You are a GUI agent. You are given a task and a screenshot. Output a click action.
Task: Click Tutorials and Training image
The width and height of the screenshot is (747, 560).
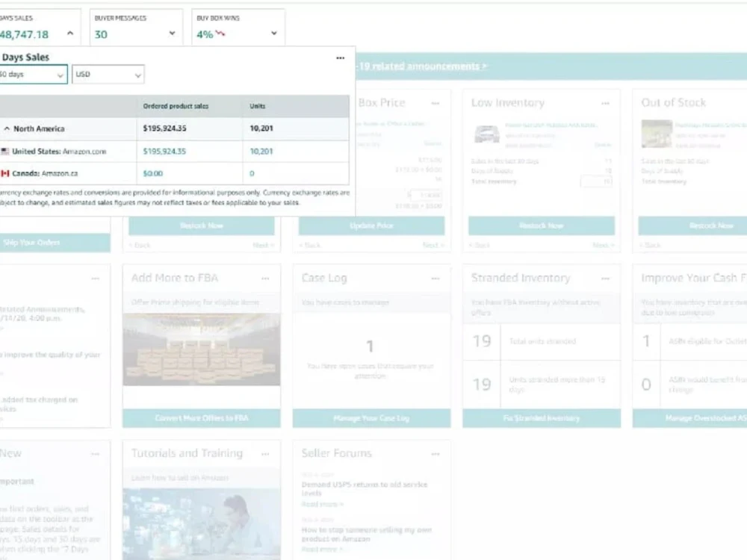tap(202, 524)
